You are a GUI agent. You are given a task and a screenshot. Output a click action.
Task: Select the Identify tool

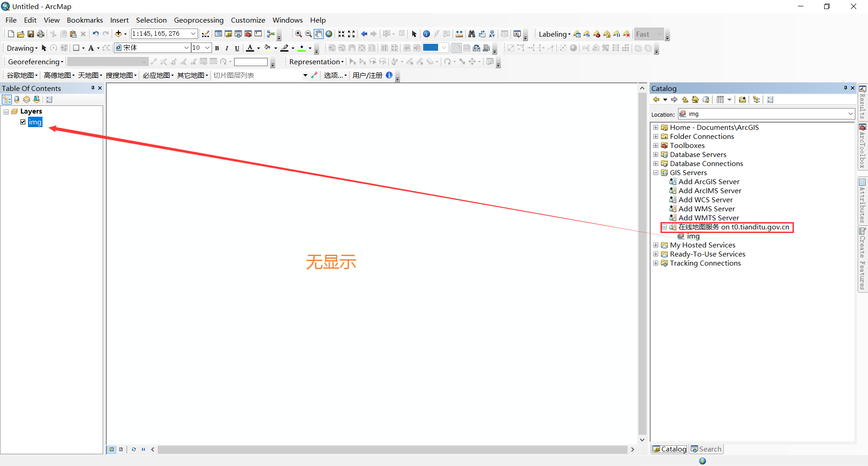(426, 33)
